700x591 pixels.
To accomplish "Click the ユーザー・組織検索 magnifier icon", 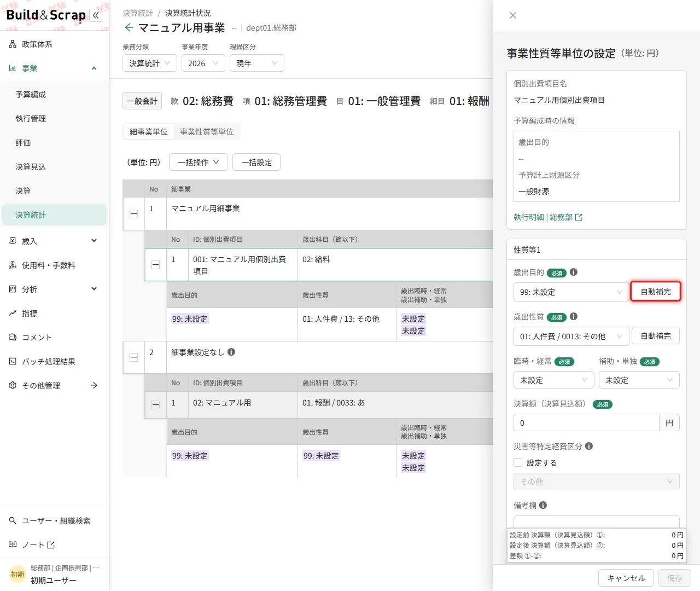I will pyautogui.click(x=13, y=520).
